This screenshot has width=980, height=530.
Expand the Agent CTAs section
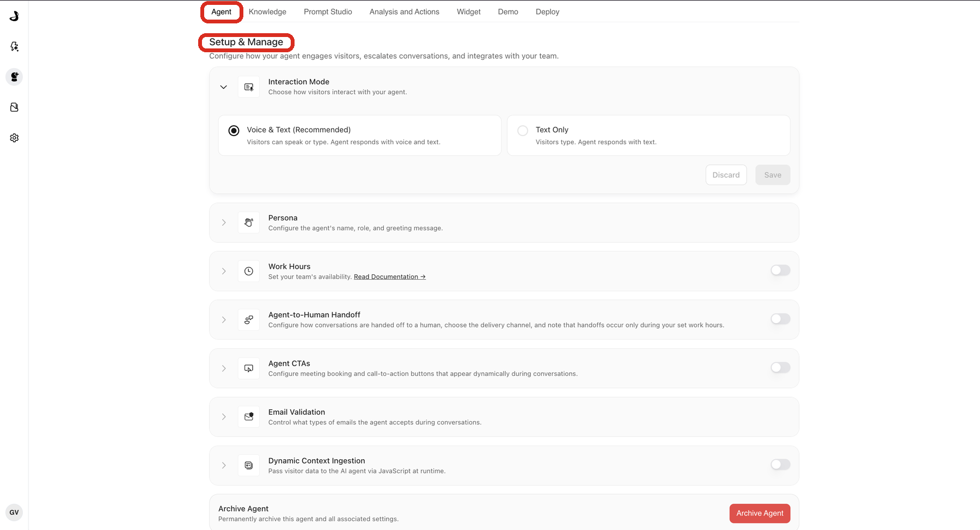(224, 368)
